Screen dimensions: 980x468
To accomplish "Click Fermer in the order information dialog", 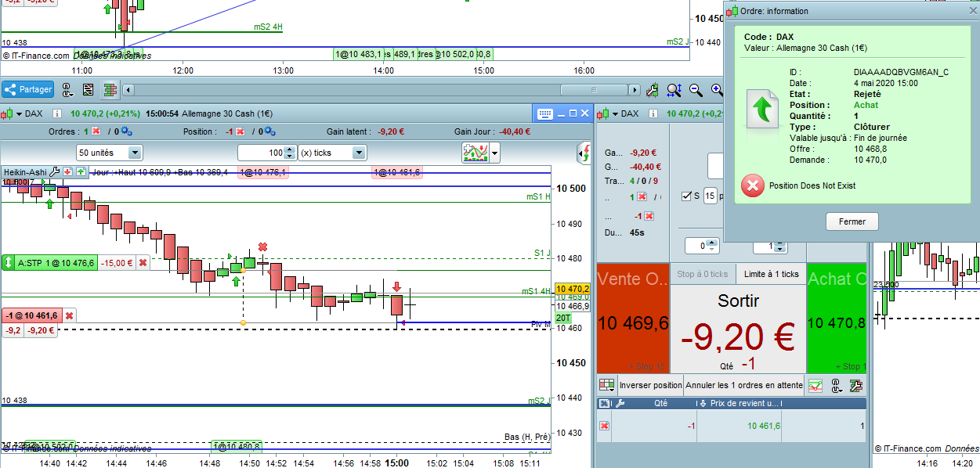I will point(852,221).
